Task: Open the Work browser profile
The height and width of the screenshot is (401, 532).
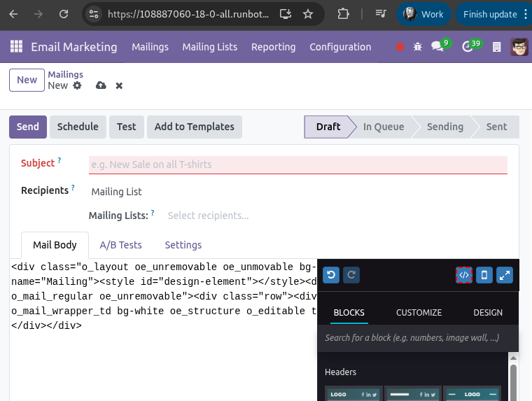Action: coord(423,14)
